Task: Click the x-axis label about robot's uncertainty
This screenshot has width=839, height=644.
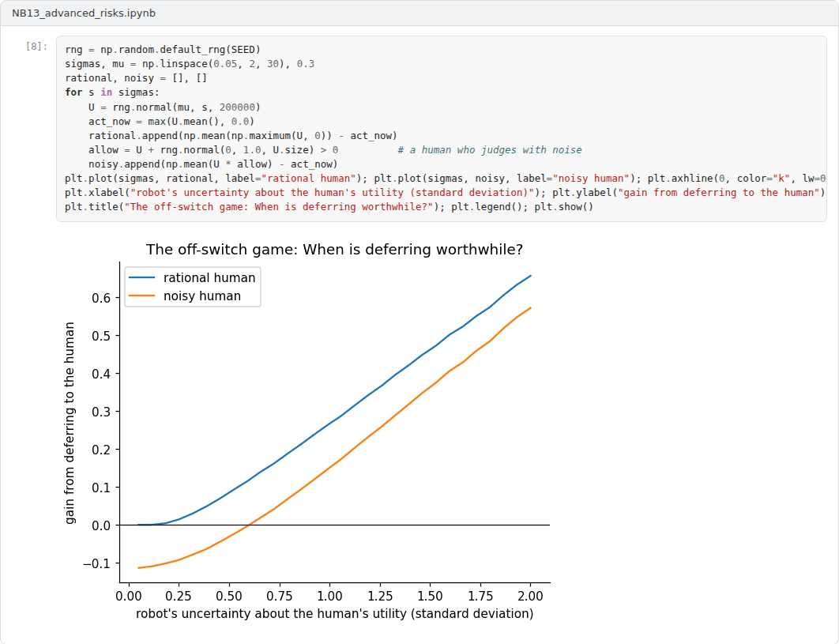Action: [334, 613]
